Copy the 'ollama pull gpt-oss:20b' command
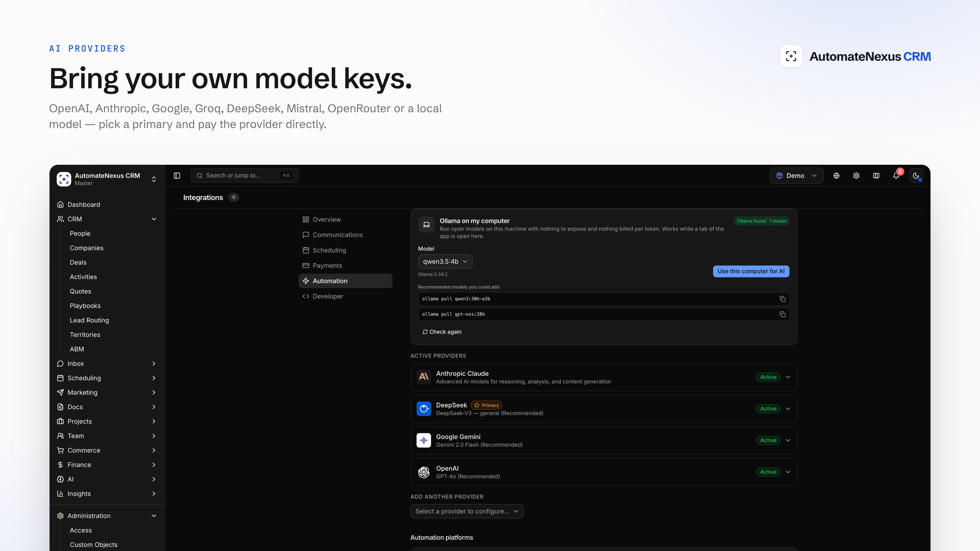Image resolution: width=980 pixels, height=551 pixels. (x=782, y=315)
